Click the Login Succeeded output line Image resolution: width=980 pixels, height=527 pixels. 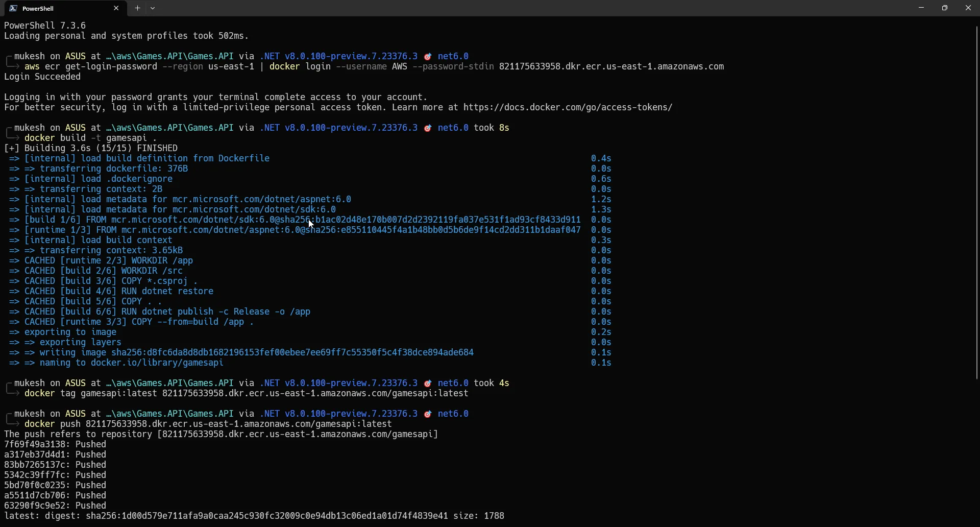coord(42,77)
